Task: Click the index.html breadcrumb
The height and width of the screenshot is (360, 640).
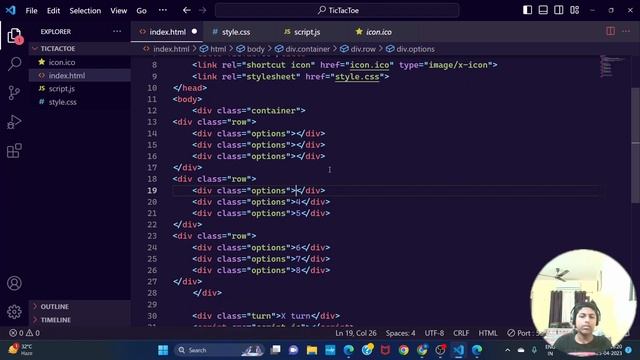Action: 166,49
